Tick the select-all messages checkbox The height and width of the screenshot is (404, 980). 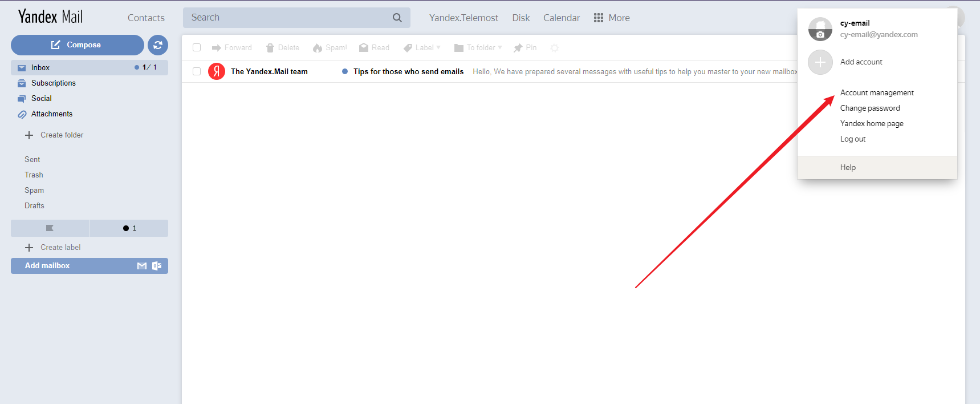coord(197,47)
